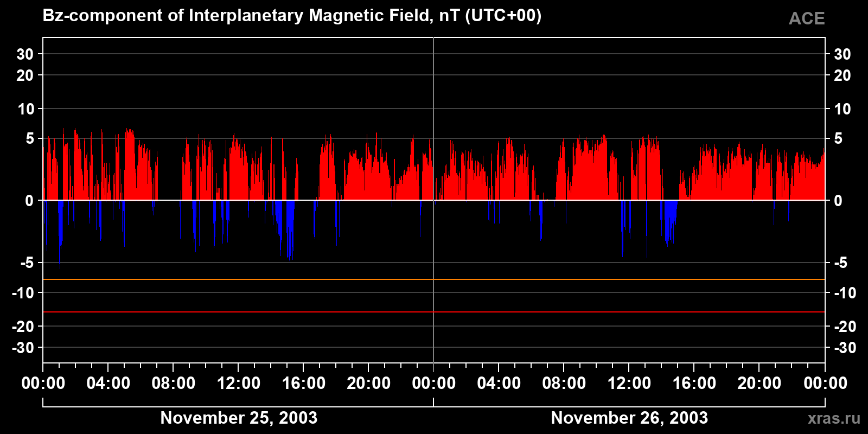Click the 00:00 label starting November 25
This screenshot has height=434, width=868.
43,384
